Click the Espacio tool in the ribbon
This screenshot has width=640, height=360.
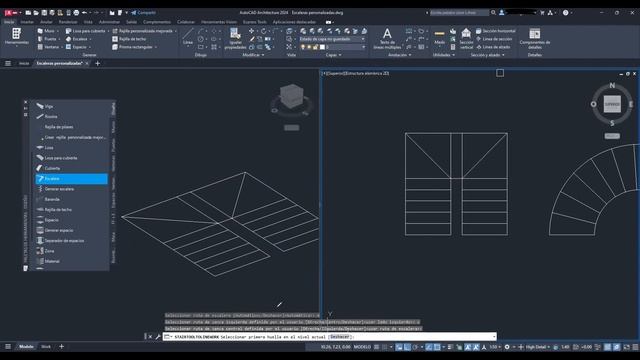(x=77, y=47)
